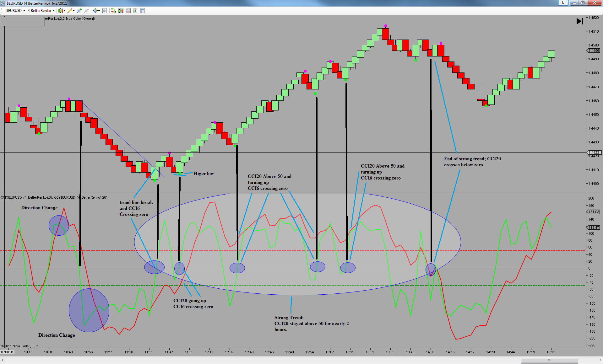Click the 10:08:01 time axis label

pyautogui.click(x=7, y=352)
